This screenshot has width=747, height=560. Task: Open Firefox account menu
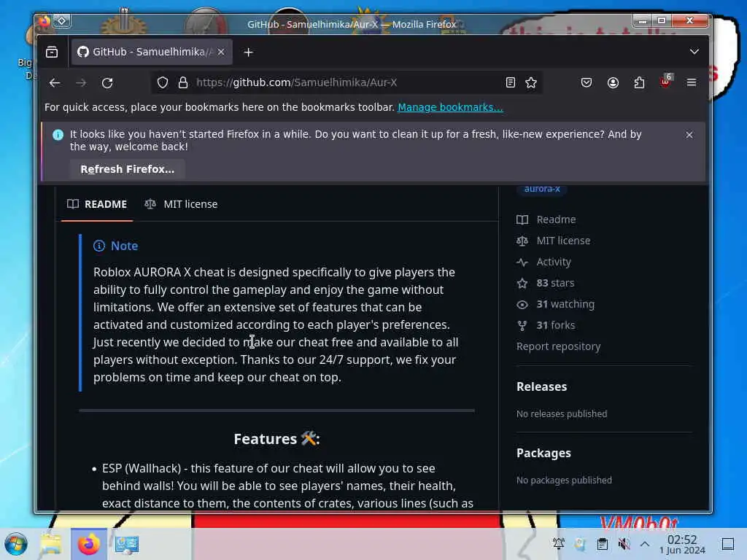click(x=613, y=82)
